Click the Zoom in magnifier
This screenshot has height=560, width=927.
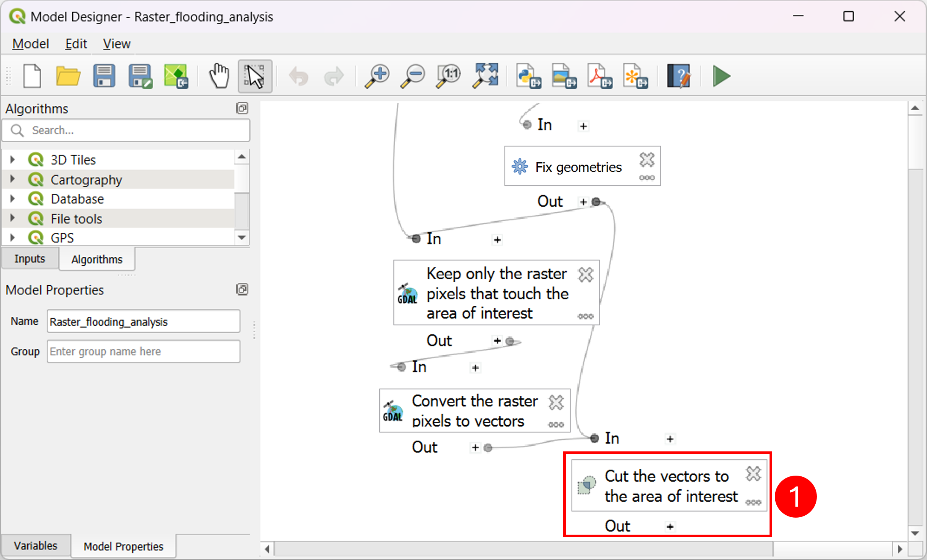377,76
